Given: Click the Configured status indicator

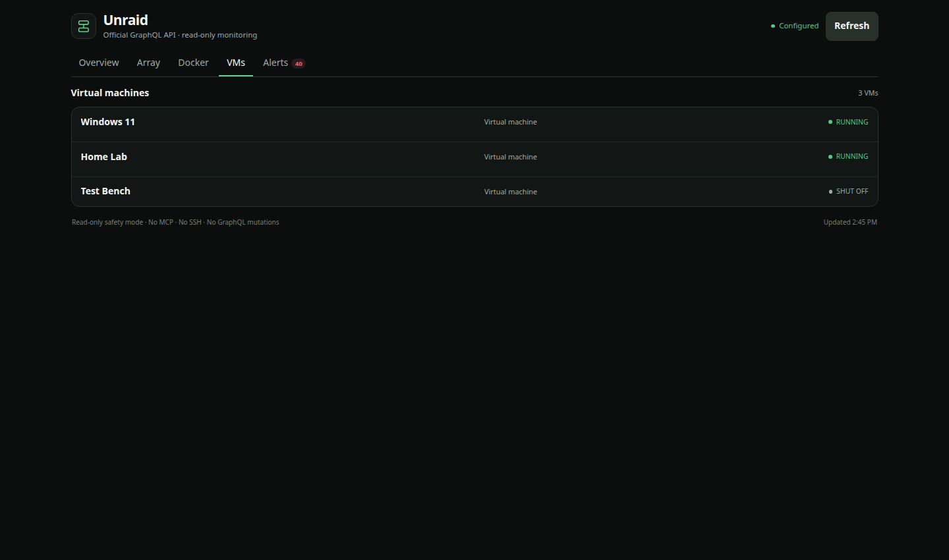Looking at the screenshot, I should point(795,26).
